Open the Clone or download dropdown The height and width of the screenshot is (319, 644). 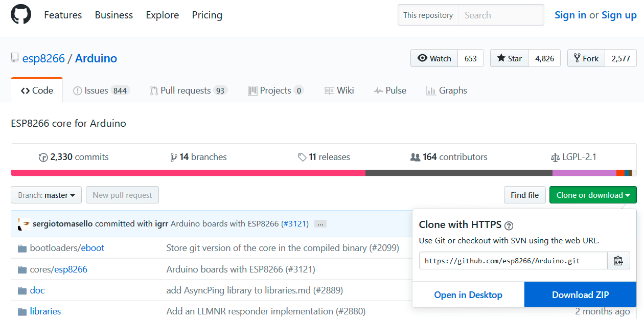click(x=593, y=195)
